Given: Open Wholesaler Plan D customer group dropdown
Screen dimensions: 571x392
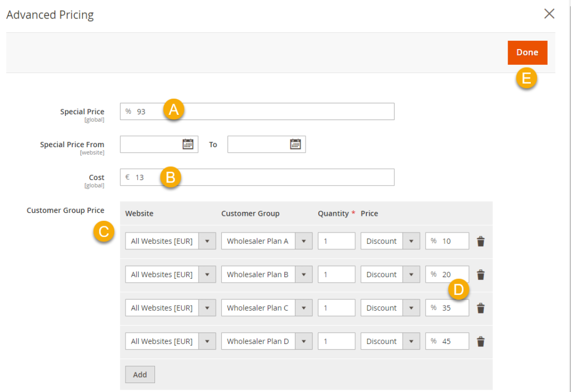Looking at the screenshot, I should pyautogui.click(x=267, y=342).
